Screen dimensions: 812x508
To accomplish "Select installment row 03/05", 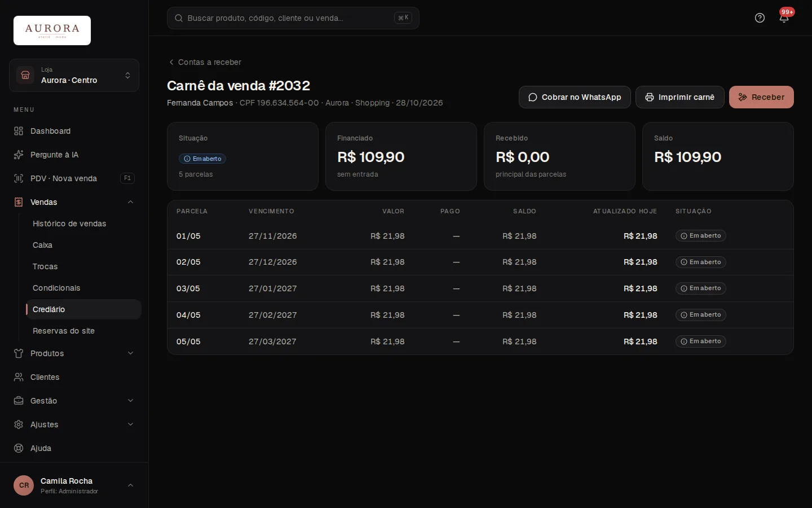I will point(480,288).
